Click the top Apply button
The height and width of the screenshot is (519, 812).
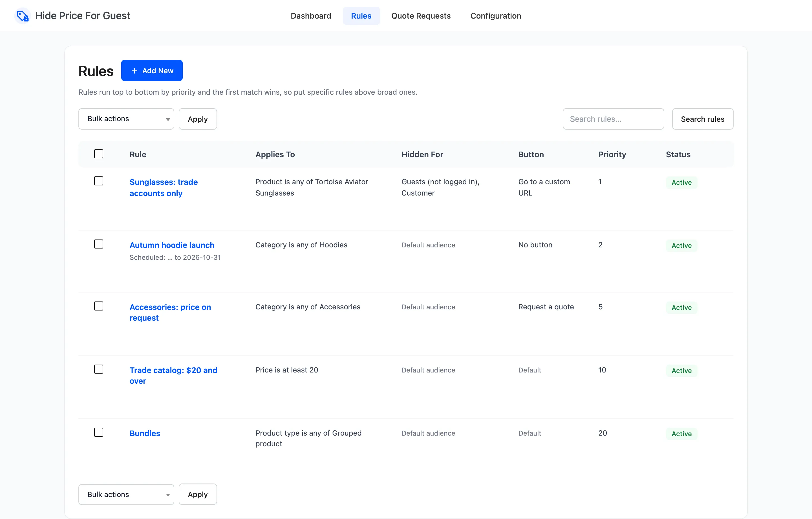coord(198,119)
